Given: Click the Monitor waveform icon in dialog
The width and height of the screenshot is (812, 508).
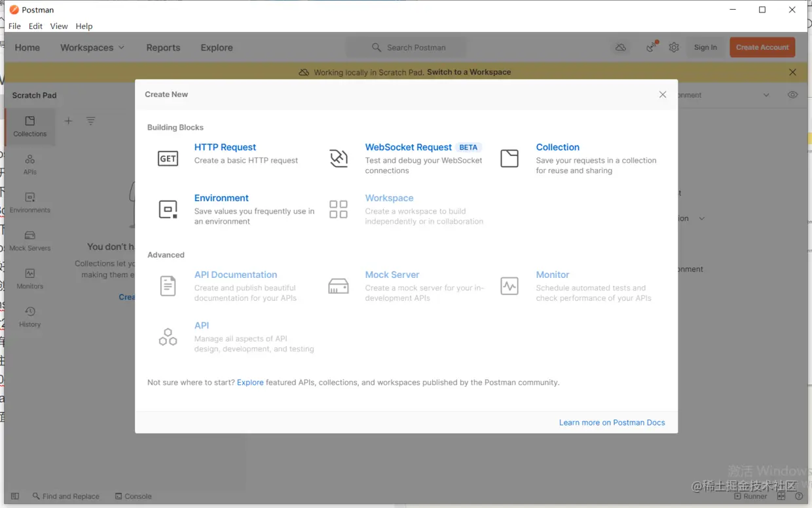Looking at the screenshot, I should pyautogui.click(x=509, y=286).
